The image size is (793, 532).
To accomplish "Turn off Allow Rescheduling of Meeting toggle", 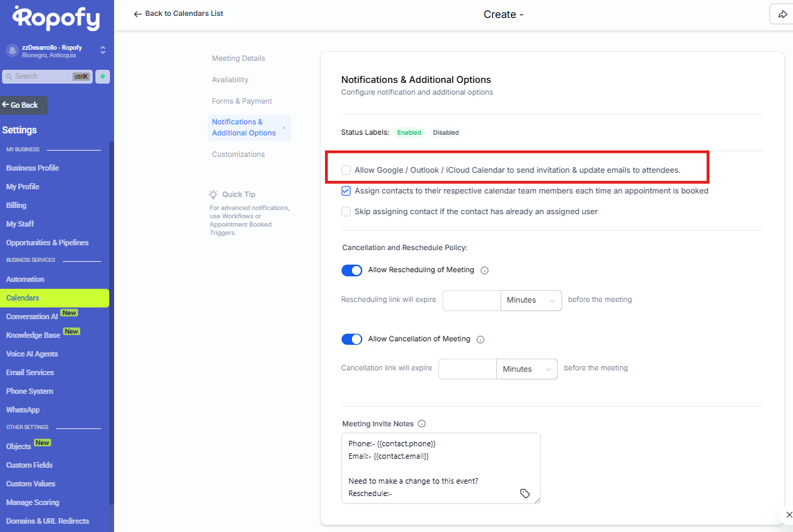I will click(352, 270).
